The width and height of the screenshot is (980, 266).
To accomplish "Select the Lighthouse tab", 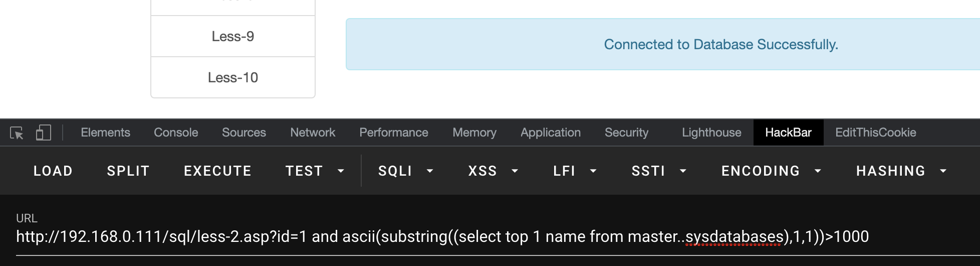I will coord(711,132).
